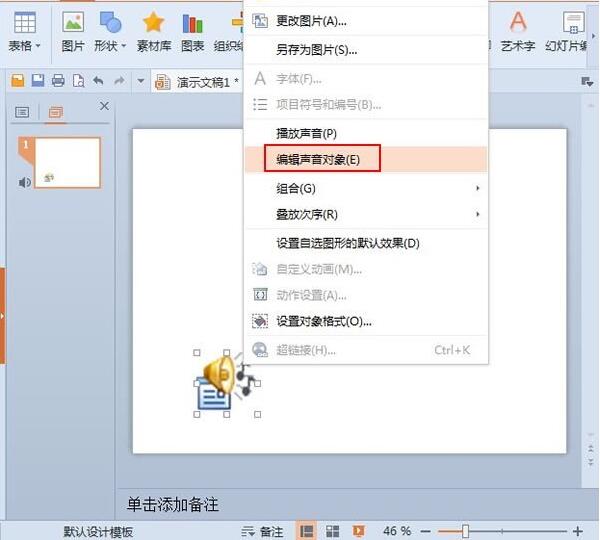Expand the 叠放次序(R) submenu
The height and width of the screenshot is (540, 600).
click(365, 214)
